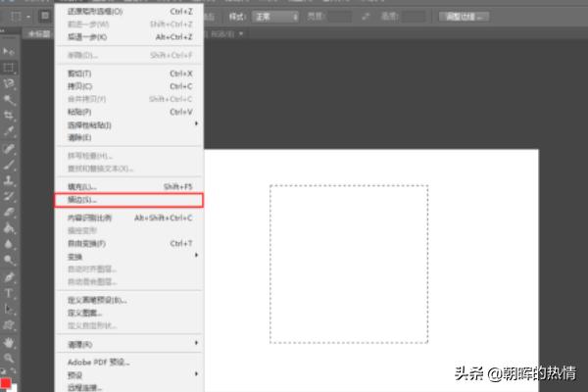Viewport: 588px width, 392px height.
Task: Choose 定义画笔预设 menu item
Action: [x=129, y=300]
